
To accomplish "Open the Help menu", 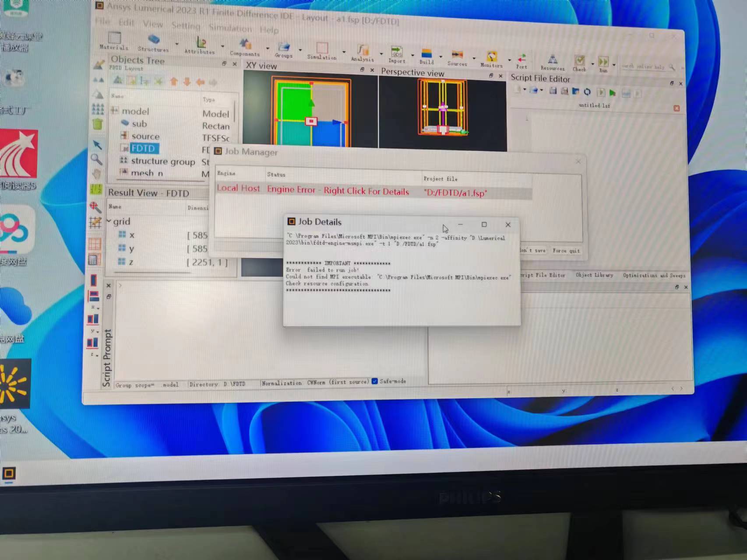I will (x=269, y=30).
